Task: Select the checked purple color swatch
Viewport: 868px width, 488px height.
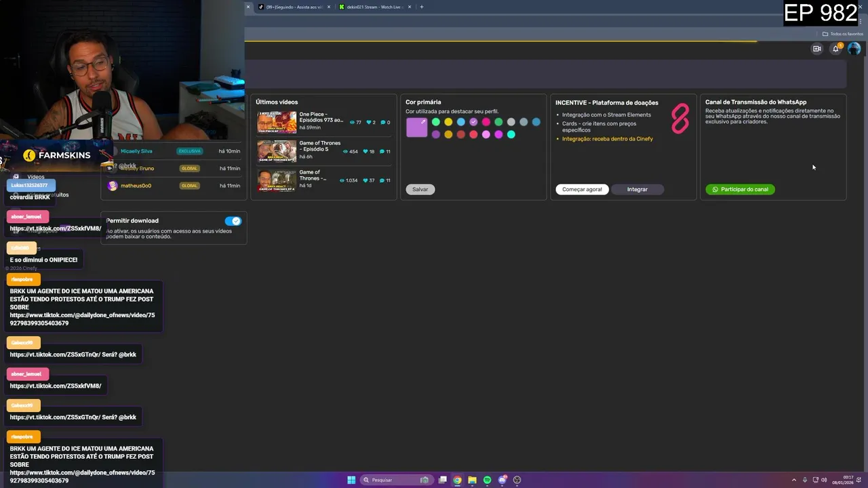Action: click(x=473, y=122)
